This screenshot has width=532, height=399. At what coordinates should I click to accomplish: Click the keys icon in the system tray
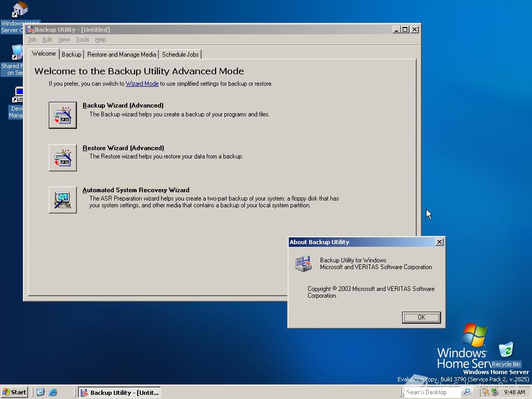[486, 392]
